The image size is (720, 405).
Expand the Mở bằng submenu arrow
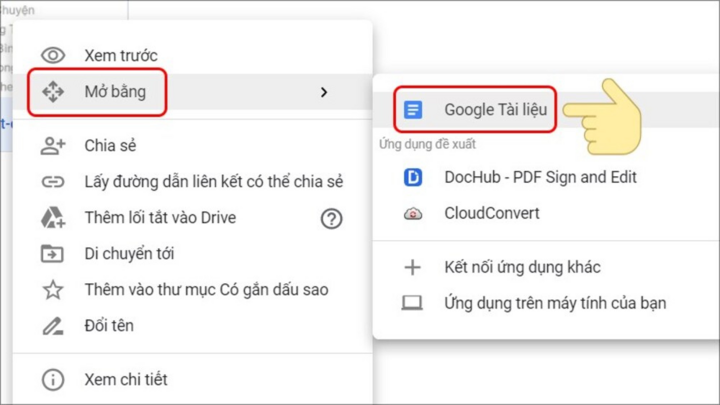pyautogui.click(x=324, y=92)
